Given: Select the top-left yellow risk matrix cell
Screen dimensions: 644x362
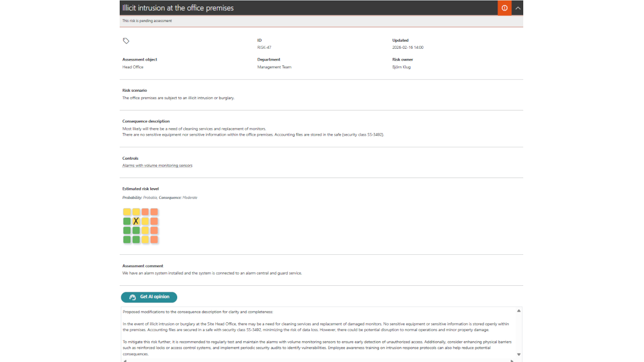Looking at the screenshot, I should point(127,211).
